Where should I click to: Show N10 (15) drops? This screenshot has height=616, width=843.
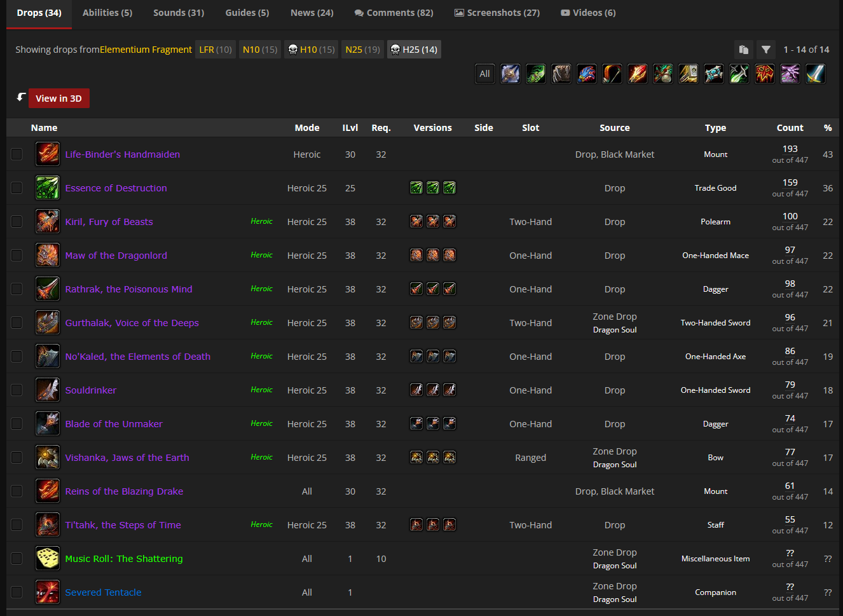260,50
